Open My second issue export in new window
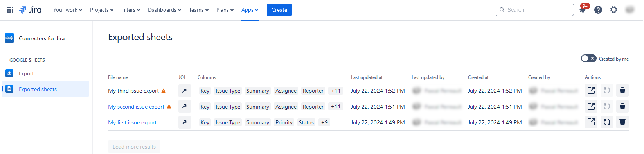 click(591, 106)
